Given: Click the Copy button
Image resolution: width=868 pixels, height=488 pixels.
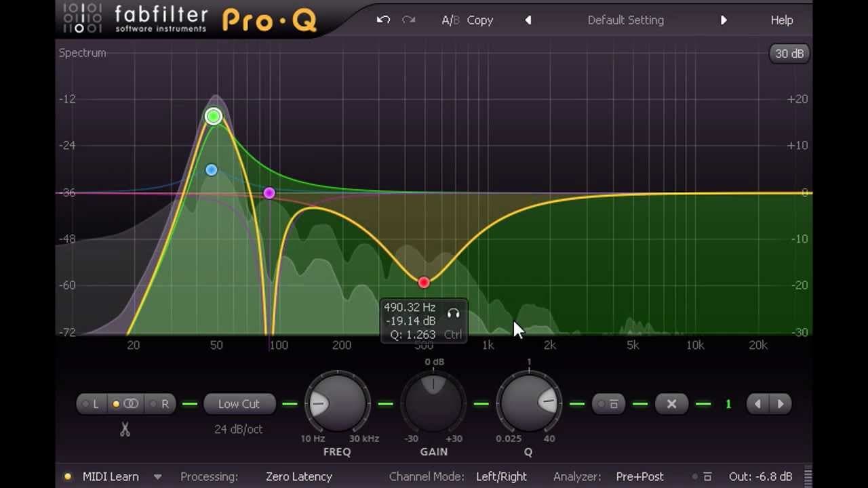Looking at the screenshot, I should tap(480, 20).
